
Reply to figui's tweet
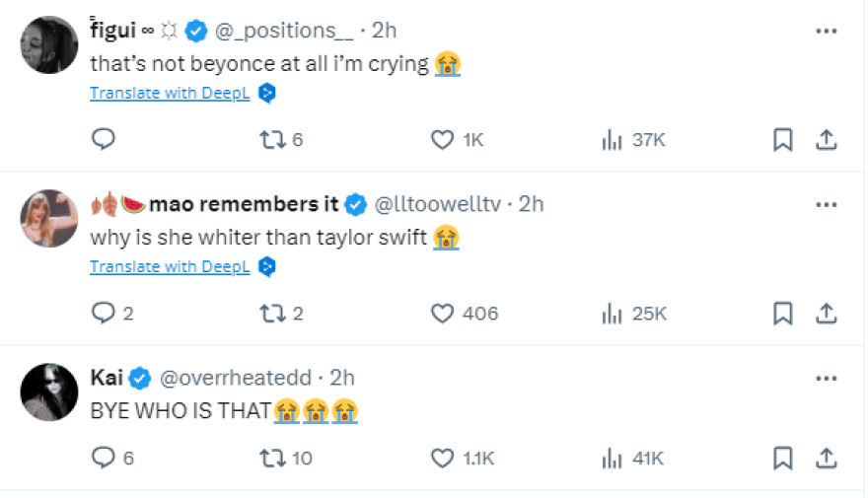(104, 140)
